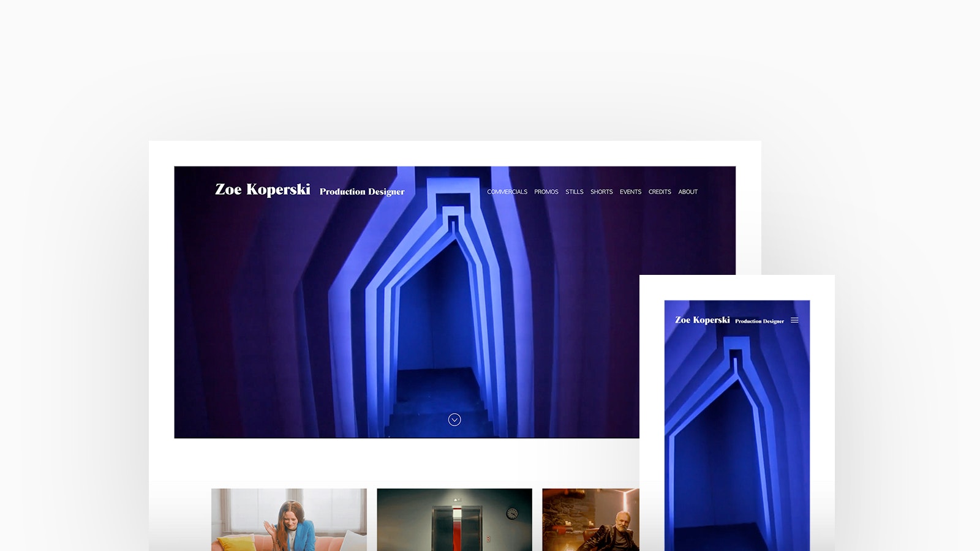Navigate to EVENTS
Image resolution: width=980 pixels, height=551 pixels.
(630, 192)
